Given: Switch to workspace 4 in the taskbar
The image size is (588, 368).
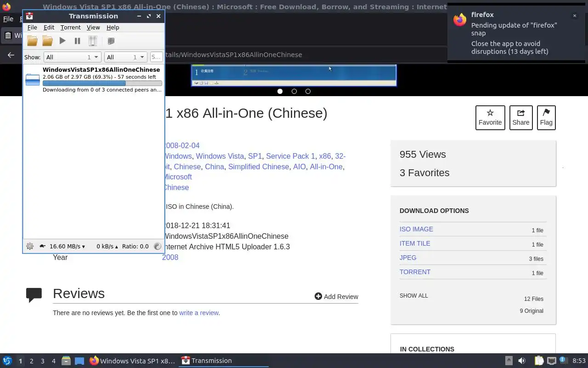Looking at the screenshot, I should click(x=53, y=361).
